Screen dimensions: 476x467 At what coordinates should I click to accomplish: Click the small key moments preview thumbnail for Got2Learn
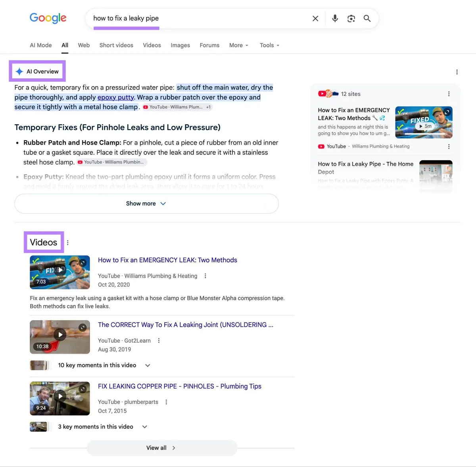(x=39, y=365)
